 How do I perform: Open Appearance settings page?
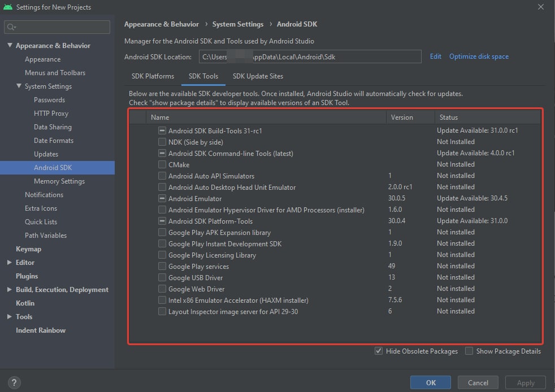coord(42,59)
